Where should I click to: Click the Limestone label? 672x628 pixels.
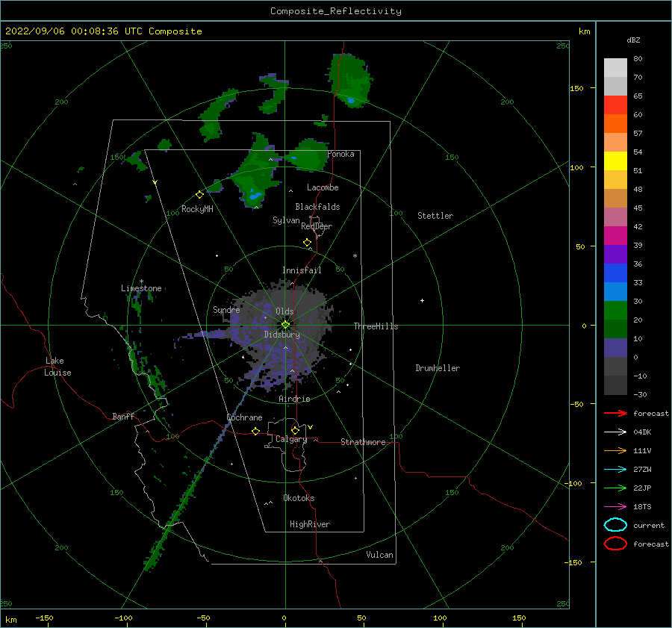[x=141, y=288]
